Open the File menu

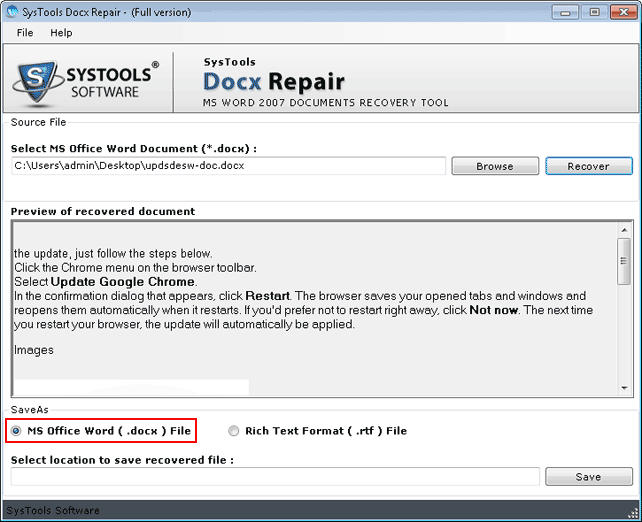(x=25, y=33)
